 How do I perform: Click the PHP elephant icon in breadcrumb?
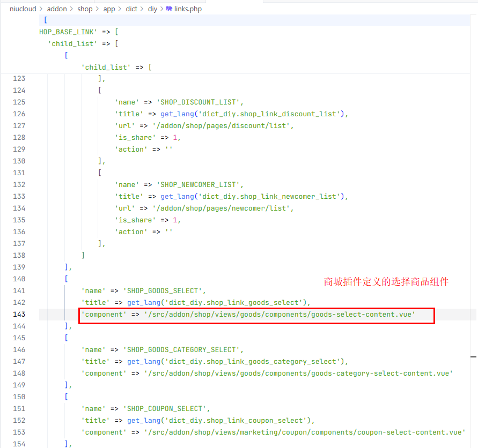click(x=169, y=9)
